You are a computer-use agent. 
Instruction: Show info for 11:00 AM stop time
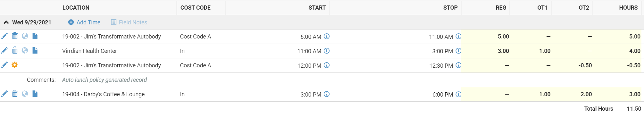pyautogui.click(x=459, y=37)
